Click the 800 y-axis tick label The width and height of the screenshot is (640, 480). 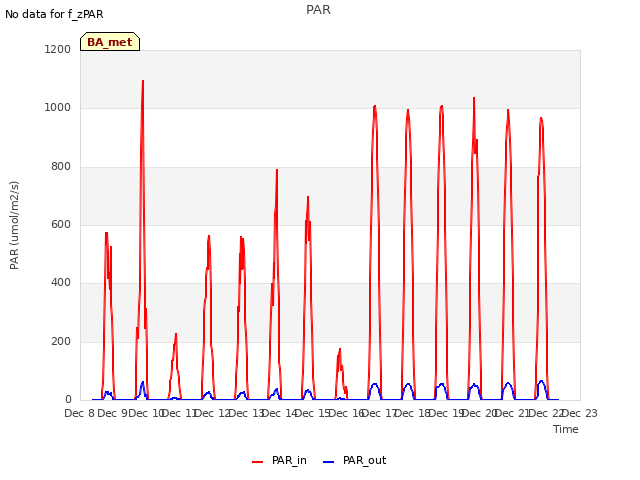[61, 167]
